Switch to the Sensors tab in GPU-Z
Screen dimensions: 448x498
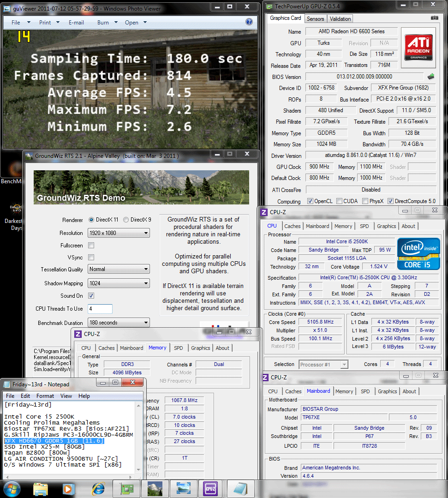pyautogui.click(x=315, y=19)
